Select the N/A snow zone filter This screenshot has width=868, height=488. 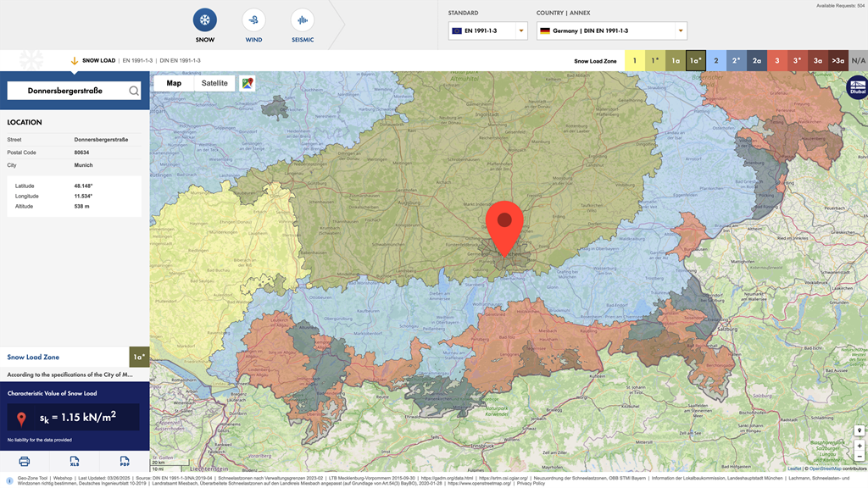856,60
